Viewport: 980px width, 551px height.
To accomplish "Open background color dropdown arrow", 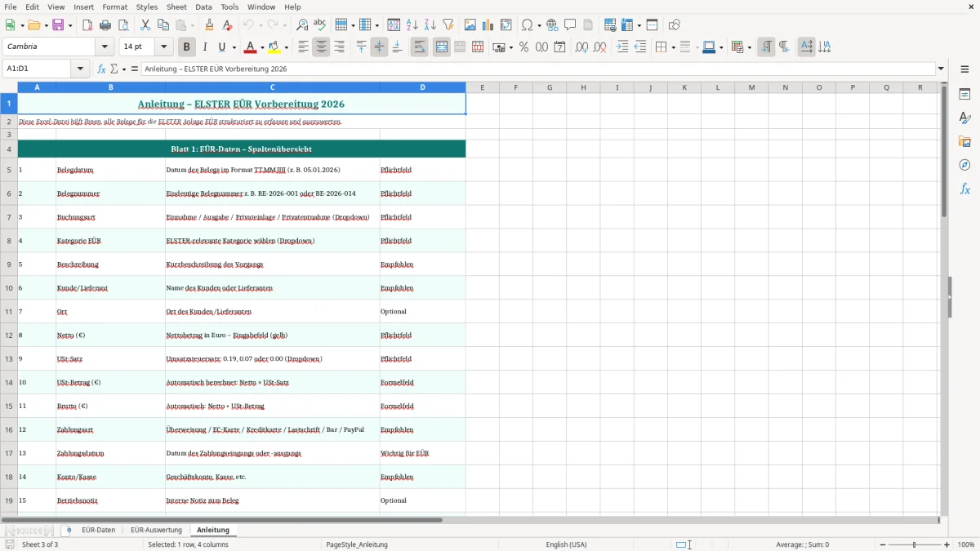I will tap(286, 47).
